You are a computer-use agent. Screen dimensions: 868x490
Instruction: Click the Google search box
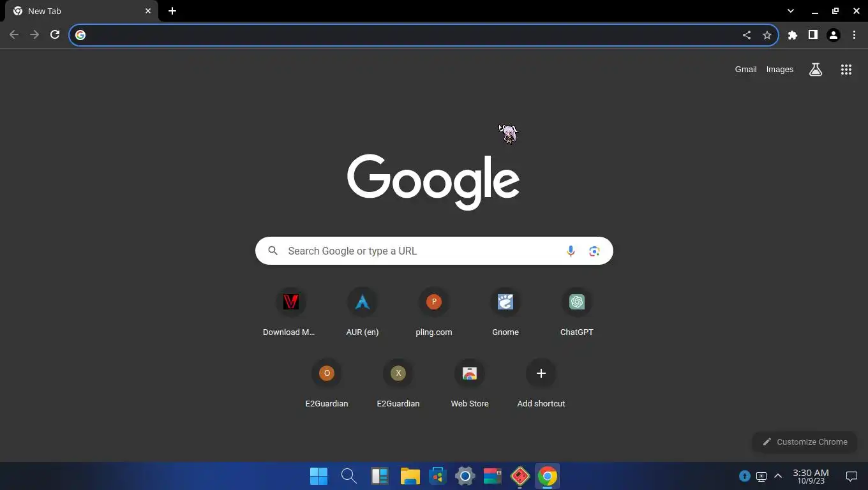pos(434,251)
